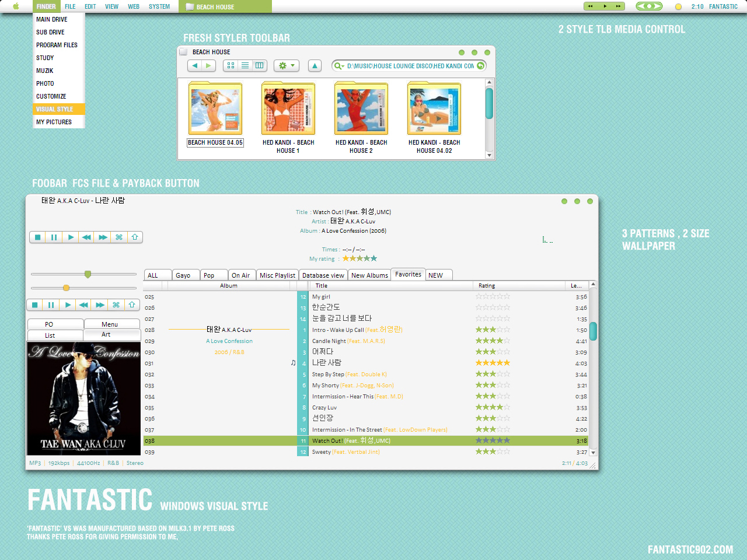
Task: Go up one folder with the triangle button
Action: [315, 66]
